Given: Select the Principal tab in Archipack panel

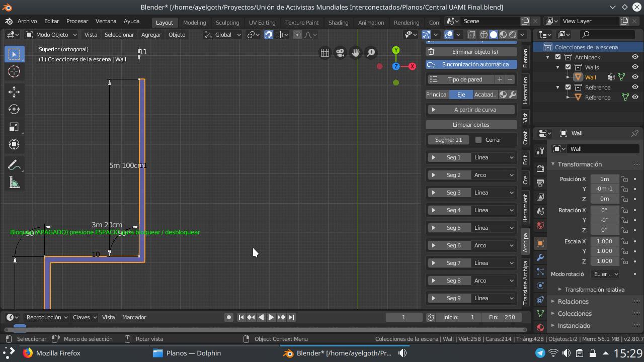Looking at the screenshot, I should pos(437,95).
